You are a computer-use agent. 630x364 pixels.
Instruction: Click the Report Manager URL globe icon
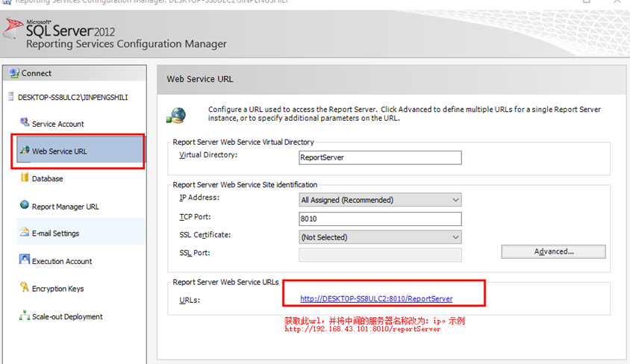(25, 204)
